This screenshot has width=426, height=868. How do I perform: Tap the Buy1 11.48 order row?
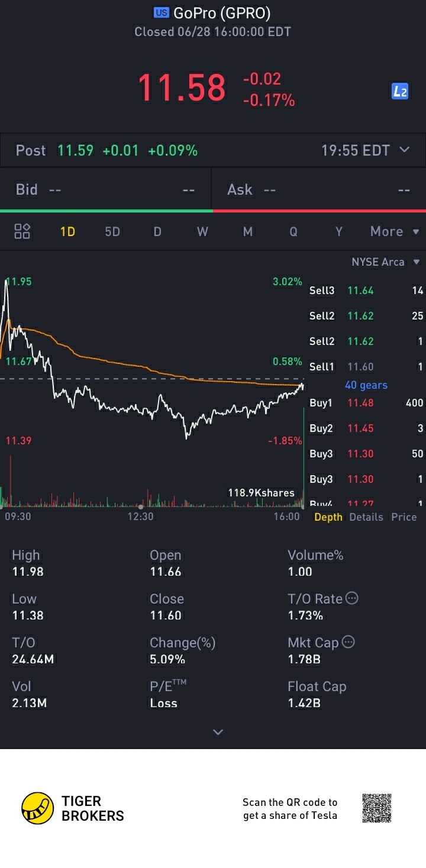(366, 403)
